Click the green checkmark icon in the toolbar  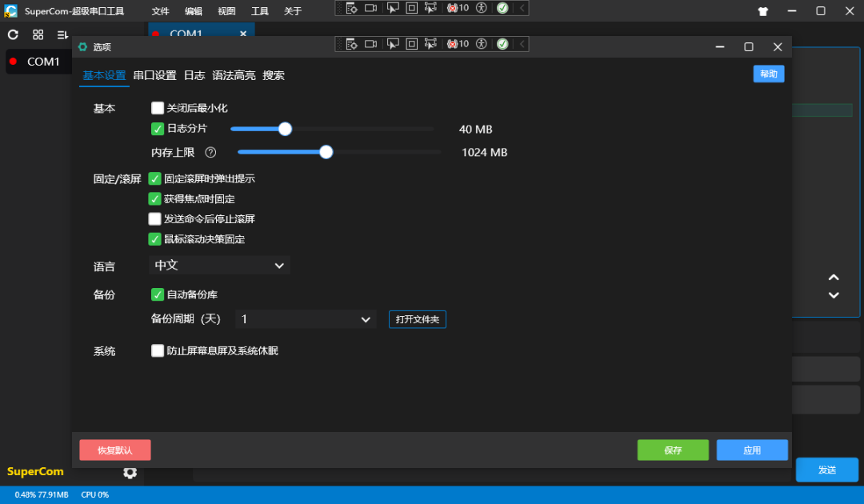point(502,44)
